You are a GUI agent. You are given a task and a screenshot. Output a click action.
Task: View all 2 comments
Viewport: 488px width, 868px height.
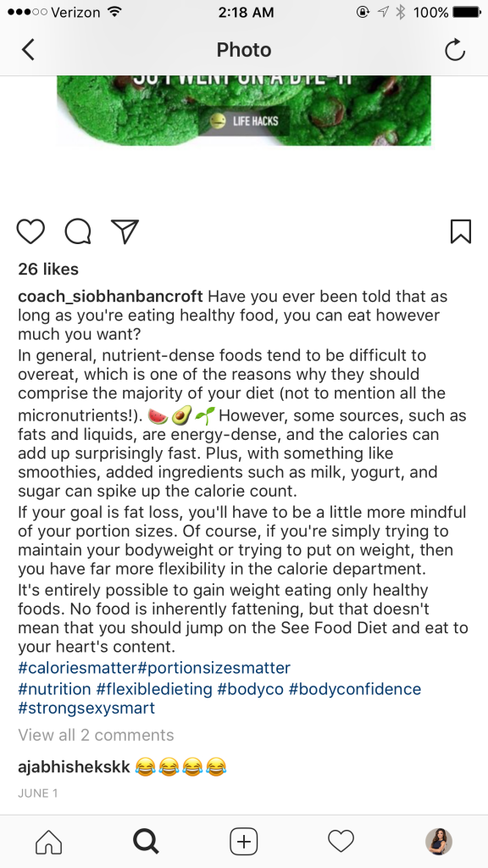click(97, 735)
